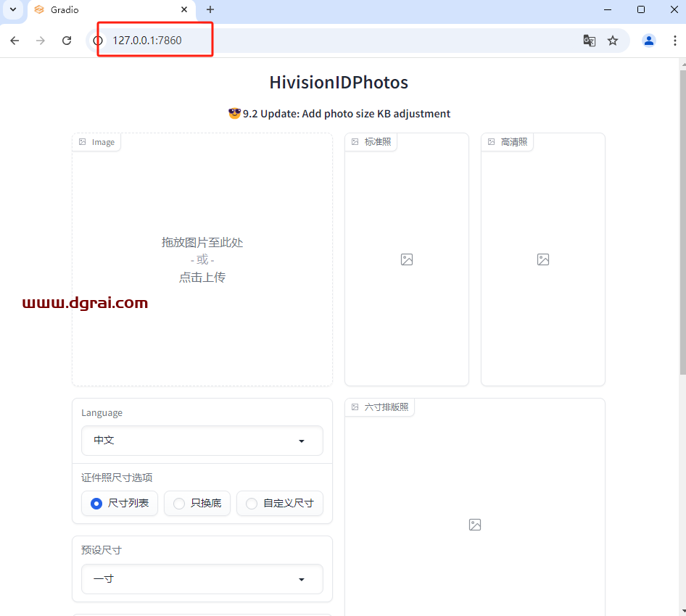Go back using the browser back arrow
The width and height of the screenshot is (686, 616).
click(x=15, y=41)
